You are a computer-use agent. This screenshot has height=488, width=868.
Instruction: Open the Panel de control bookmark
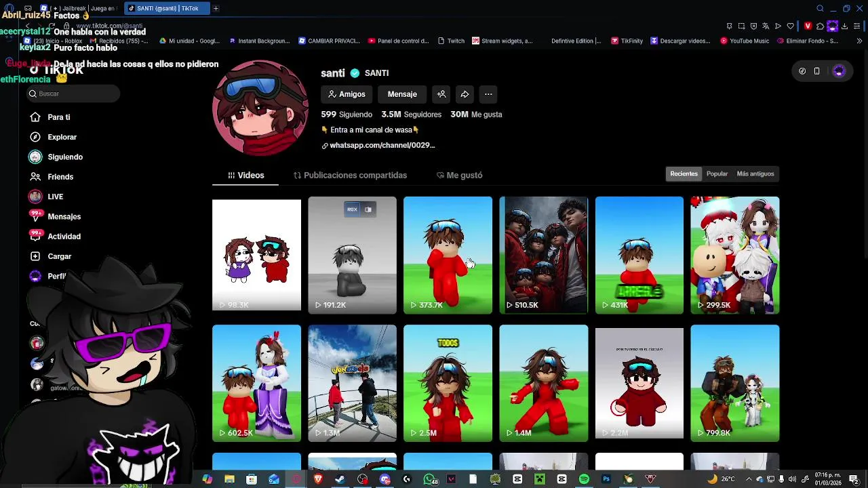pyautogui.click(x=399, y=41)
